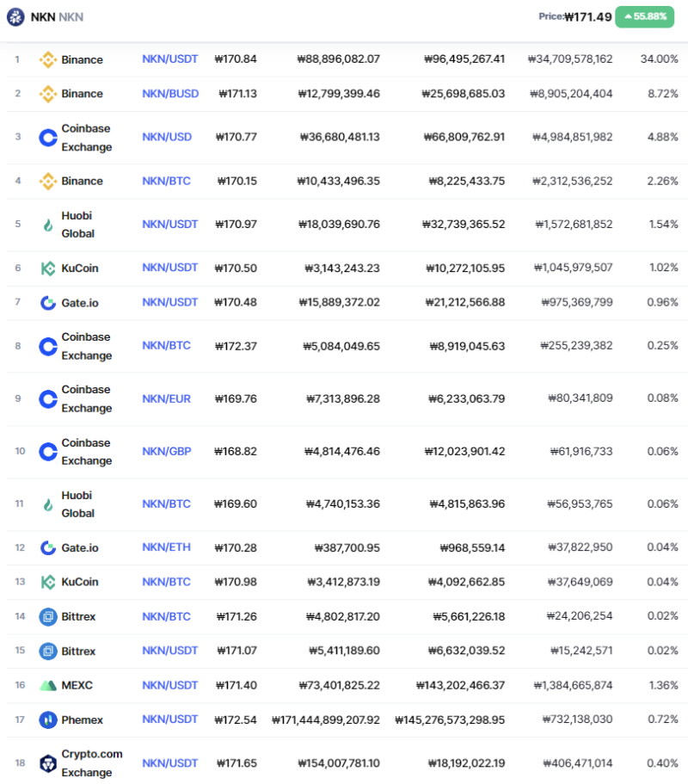Click Gate.io logo in row 7
This screenshot has width=688, height=784.
(x=48, y=303)
